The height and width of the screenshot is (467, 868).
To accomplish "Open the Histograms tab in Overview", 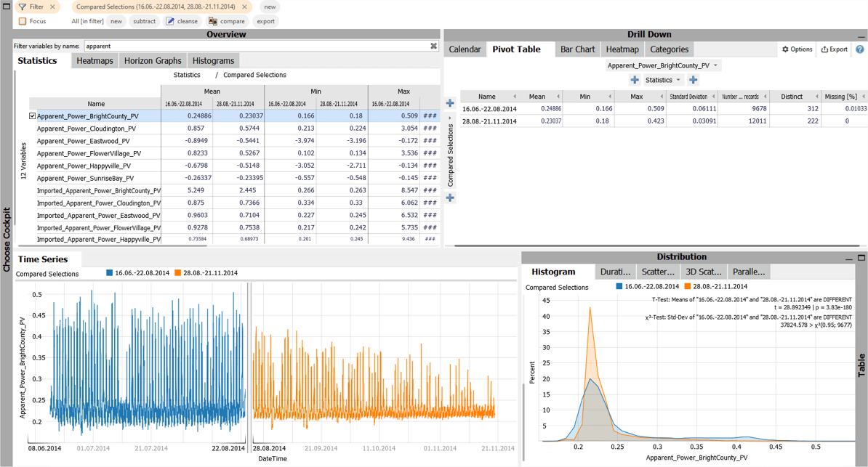I will point(213,61).
